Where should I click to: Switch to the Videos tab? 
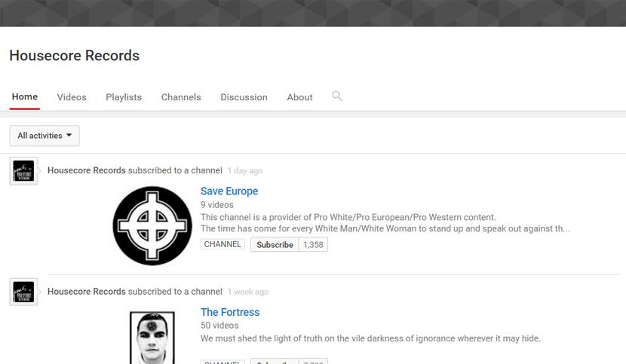(72, 97)
